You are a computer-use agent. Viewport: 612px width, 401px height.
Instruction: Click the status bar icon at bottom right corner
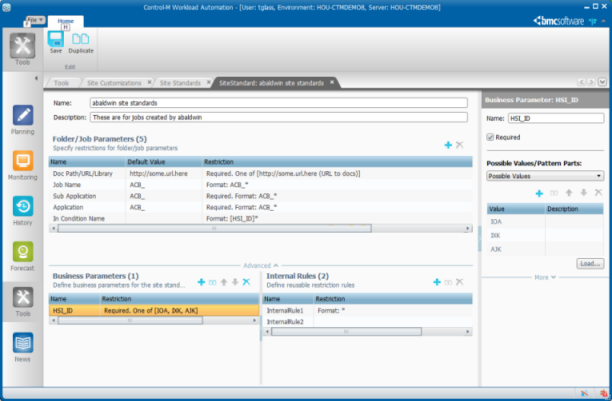(x=604, y=394)
